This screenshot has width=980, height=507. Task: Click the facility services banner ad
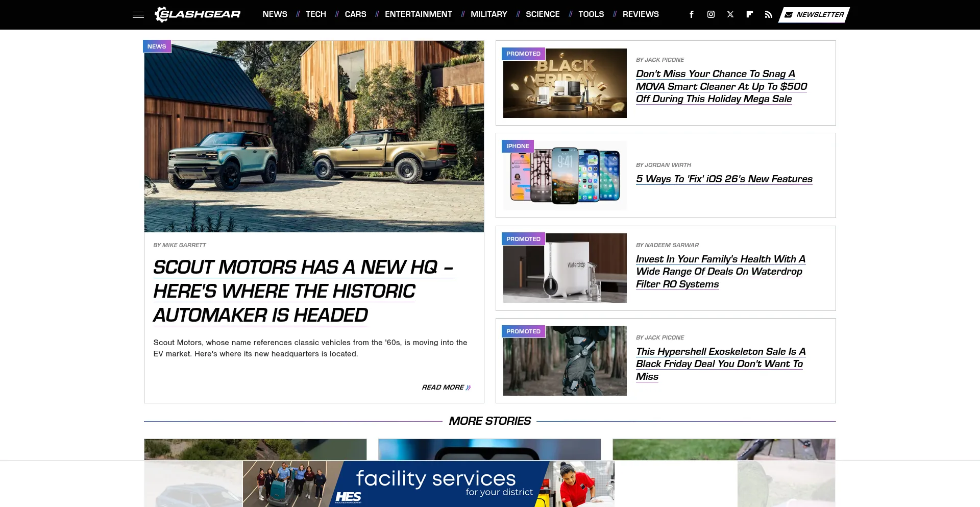[x=428, y=484]
